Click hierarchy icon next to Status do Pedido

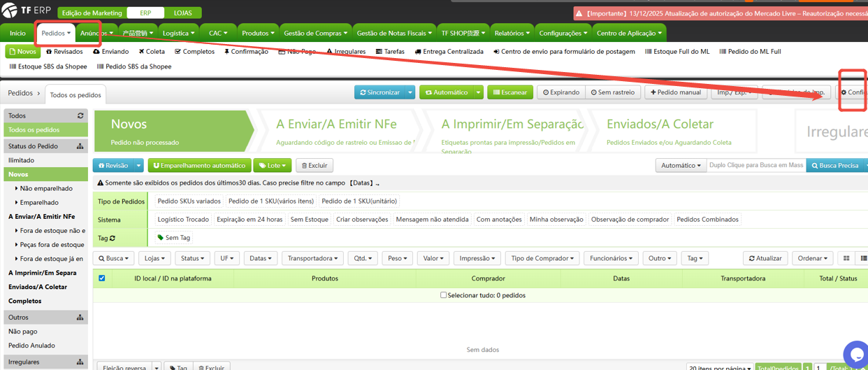80,146
